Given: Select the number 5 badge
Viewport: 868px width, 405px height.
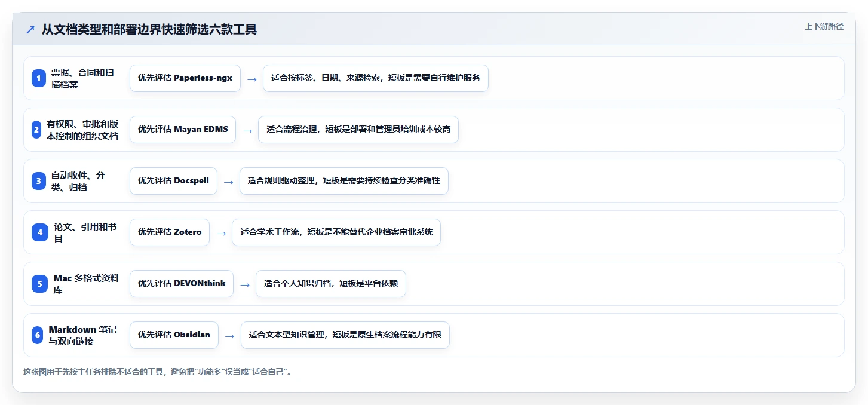Looking at the screenshot, I should 40,284.
